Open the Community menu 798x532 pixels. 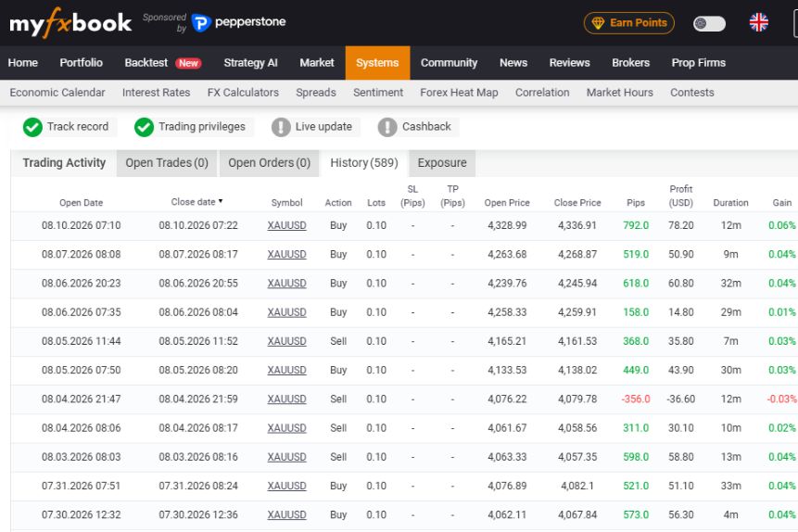[x=449, y=63]
